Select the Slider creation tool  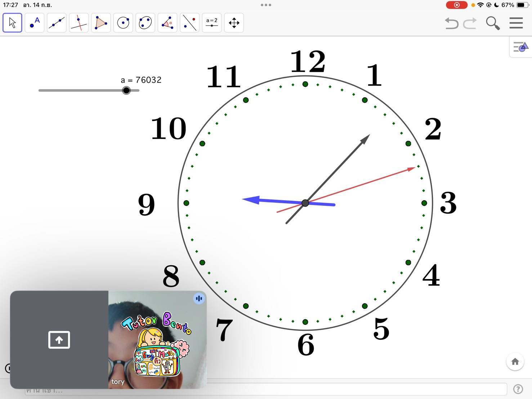click(211, 22)
